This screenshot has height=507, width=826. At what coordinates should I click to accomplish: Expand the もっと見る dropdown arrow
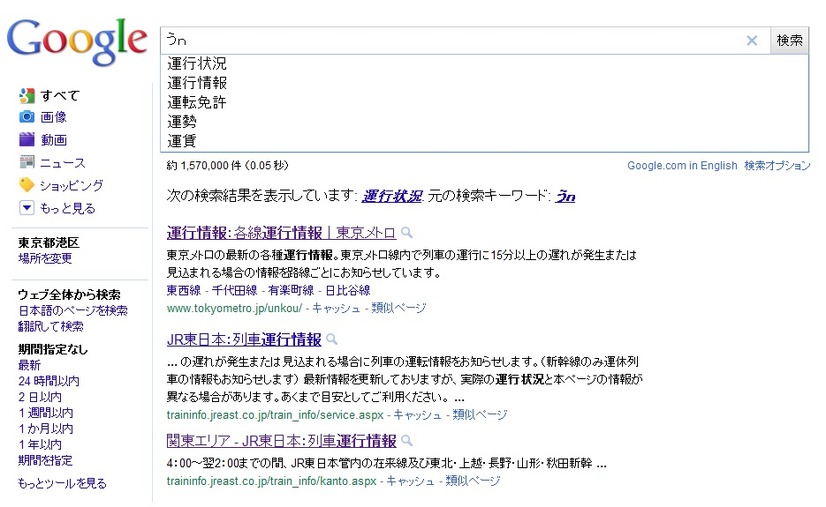coord(27,208)
